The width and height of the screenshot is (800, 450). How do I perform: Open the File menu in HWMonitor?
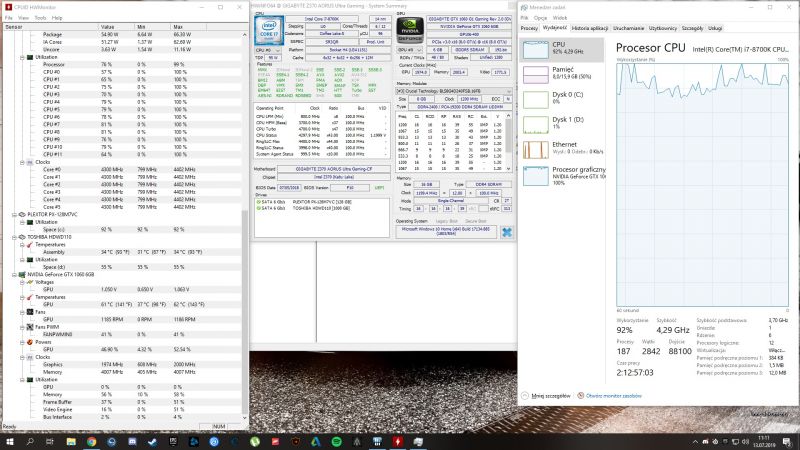[9, 18]
